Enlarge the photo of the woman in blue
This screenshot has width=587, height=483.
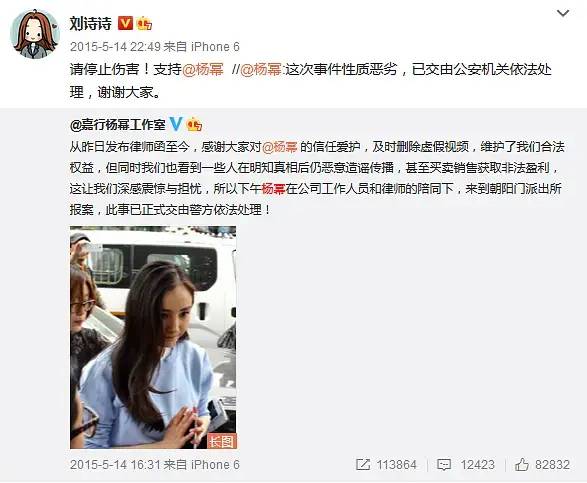153,337
